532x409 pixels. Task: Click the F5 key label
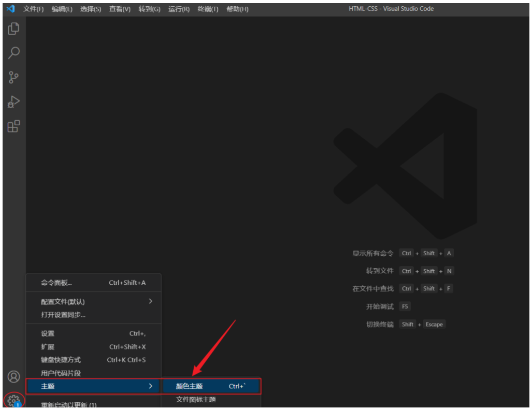tap(405, 306)
